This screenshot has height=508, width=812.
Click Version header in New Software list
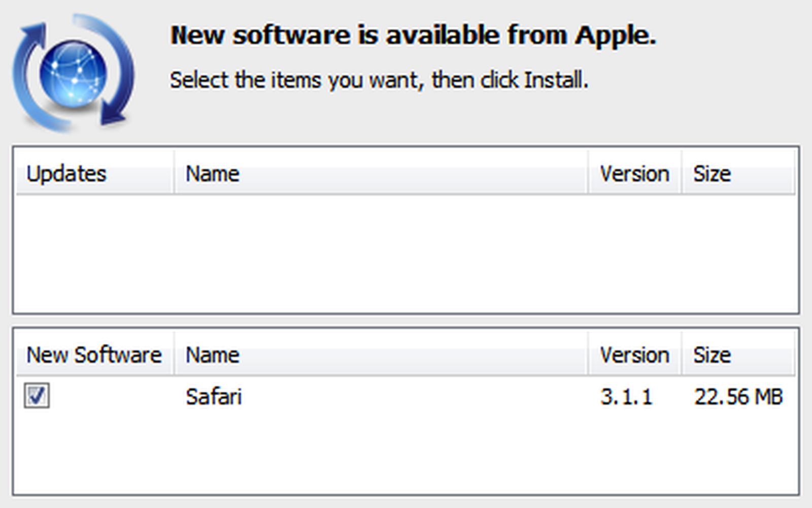coord(634,355)
